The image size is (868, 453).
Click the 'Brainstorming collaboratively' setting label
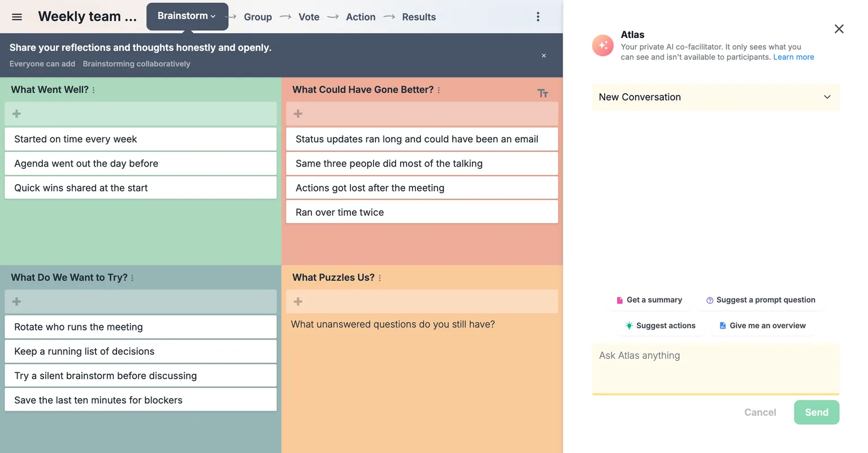pyautogui.click(x=137, y=64)
